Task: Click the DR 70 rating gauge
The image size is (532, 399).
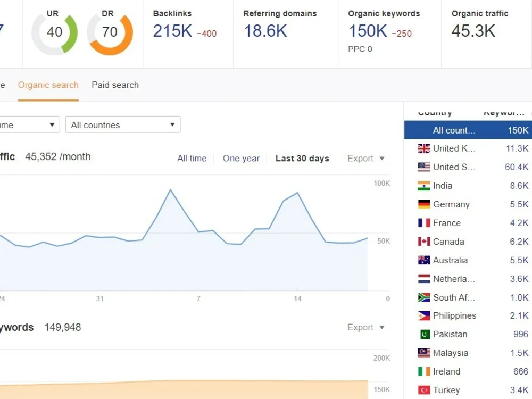Action: [x=110, y=33]
